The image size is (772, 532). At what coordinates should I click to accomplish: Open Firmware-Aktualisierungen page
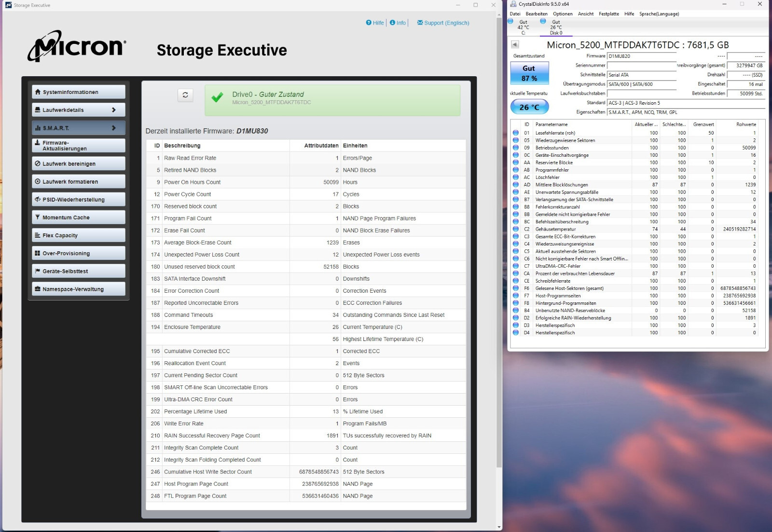tap(79, 146)
